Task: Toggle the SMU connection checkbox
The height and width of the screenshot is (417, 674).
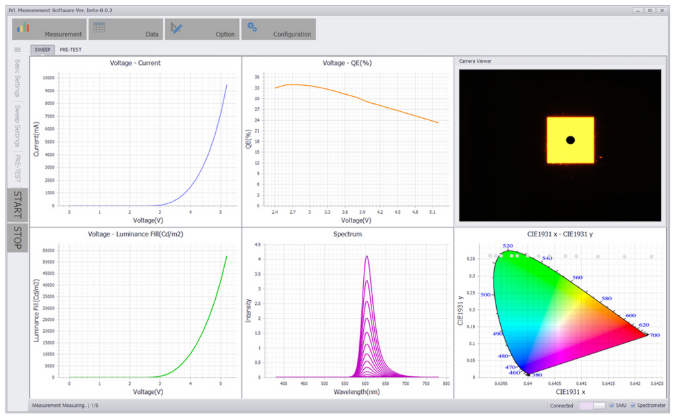Action: click(611, 405)
